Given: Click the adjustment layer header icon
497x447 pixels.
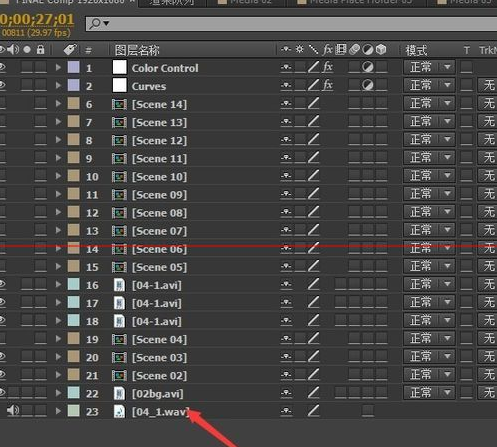Looking at the screenshot, I should [368, 50].
